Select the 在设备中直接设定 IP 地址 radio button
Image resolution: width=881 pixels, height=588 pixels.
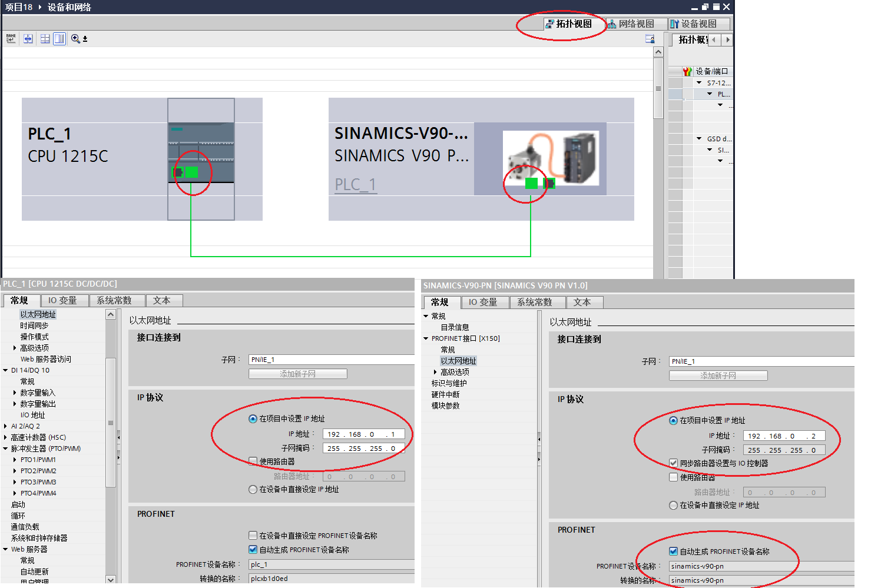253,489
